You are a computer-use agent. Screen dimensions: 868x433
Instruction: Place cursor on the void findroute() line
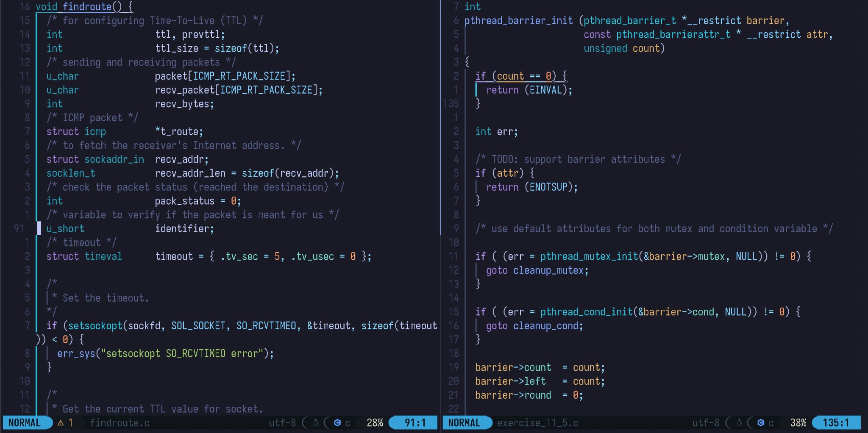point(84,7)
